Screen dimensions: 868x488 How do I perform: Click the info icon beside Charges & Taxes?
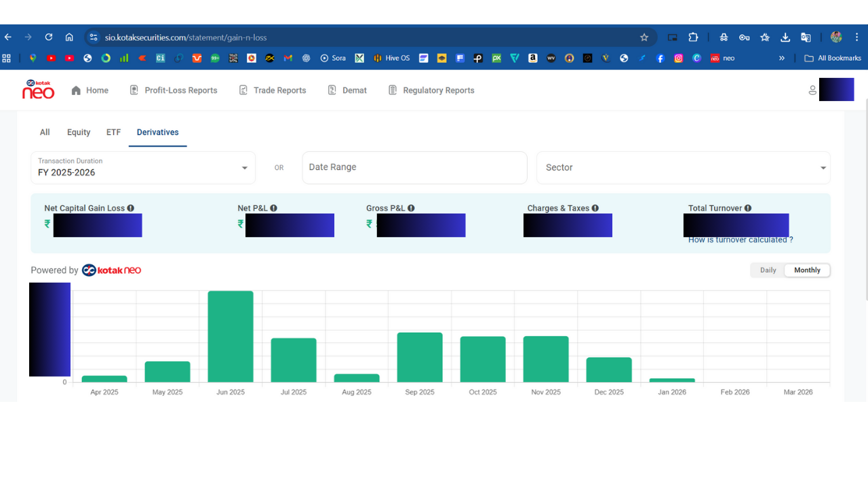tap(595, 208)
